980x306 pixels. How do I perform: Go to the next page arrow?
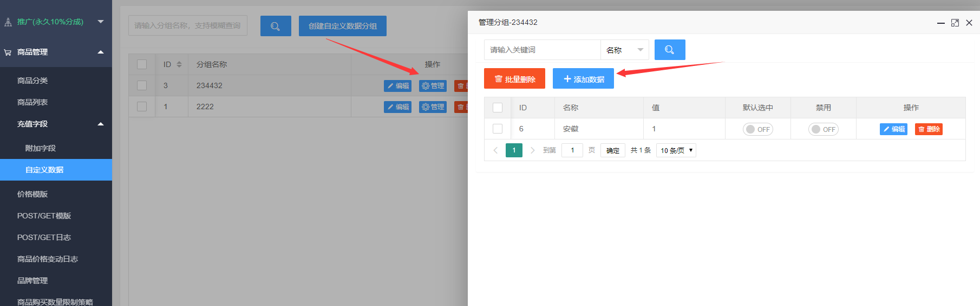[x=533, y=150]
